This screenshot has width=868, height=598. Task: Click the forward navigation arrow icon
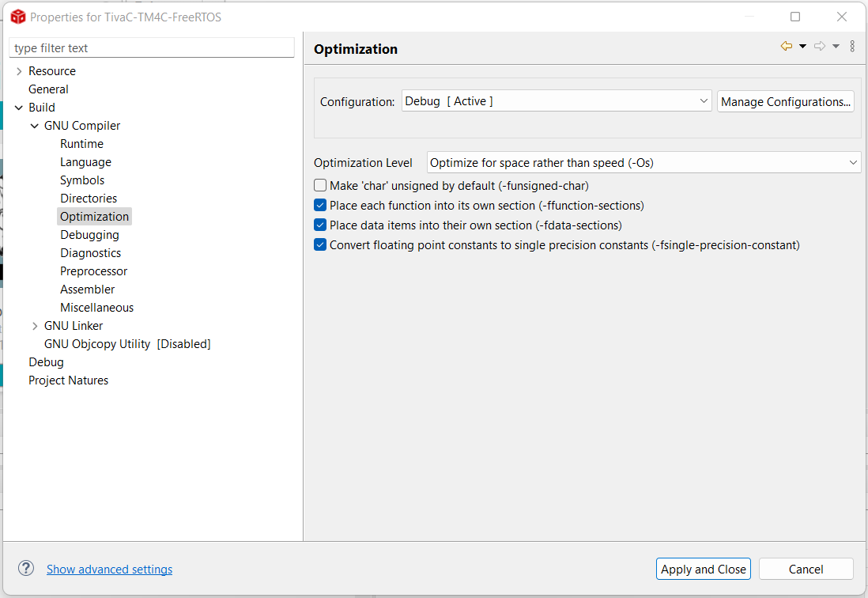(x=820, y=46)
